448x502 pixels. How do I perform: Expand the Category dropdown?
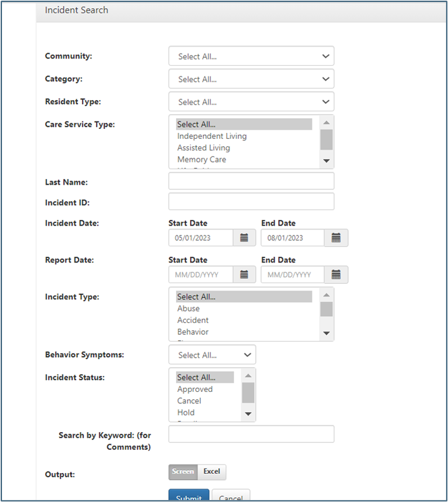[x=251, y=79]
